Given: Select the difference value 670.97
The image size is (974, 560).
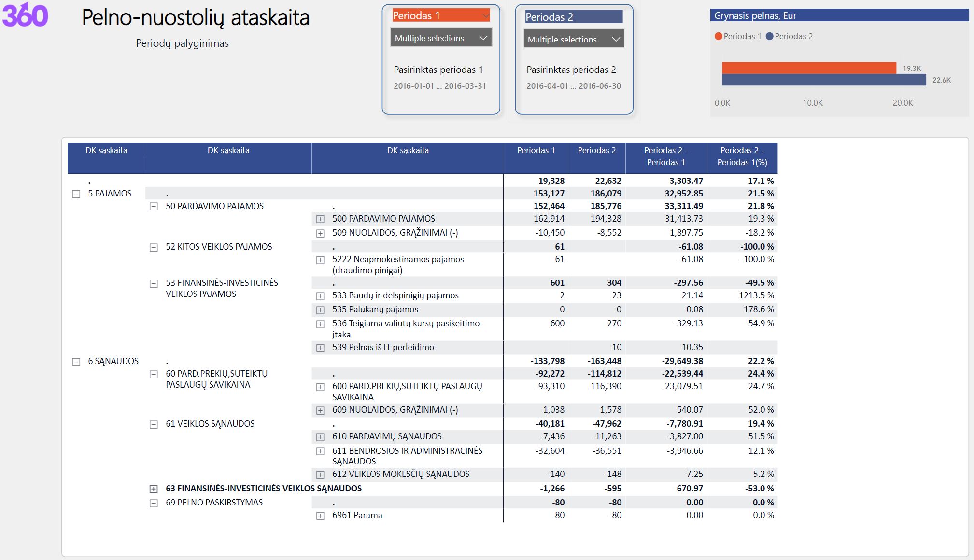Looking at the screenshot, I should point(690,489).
